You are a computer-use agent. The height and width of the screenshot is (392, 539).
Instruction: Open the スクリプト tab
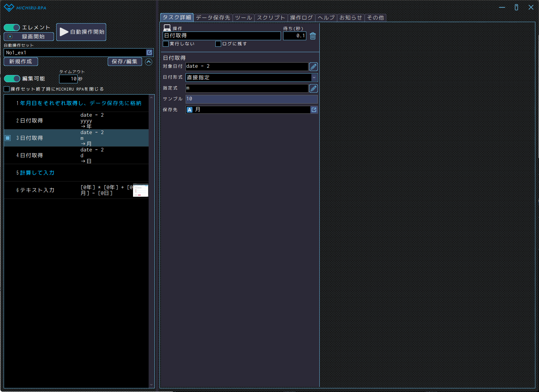point(271,18)
